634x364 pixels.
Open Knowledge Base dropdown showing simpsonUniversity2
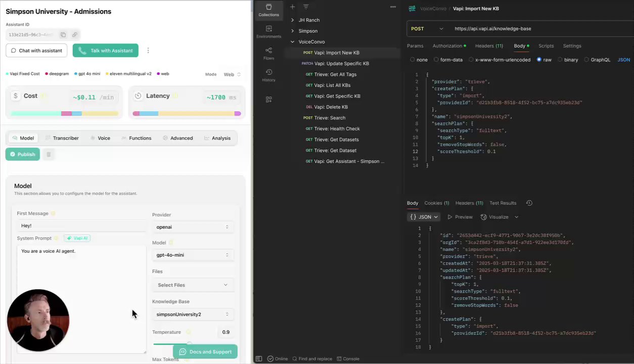193,314
